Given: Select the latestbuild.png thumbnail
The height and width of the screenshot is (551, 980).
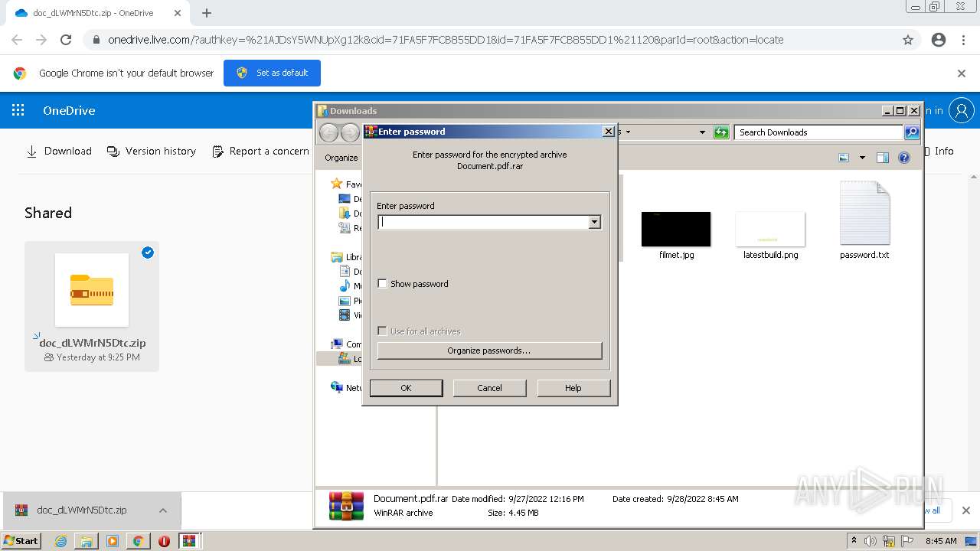Looking at the screenshot, I should click(x=770, y=229).
